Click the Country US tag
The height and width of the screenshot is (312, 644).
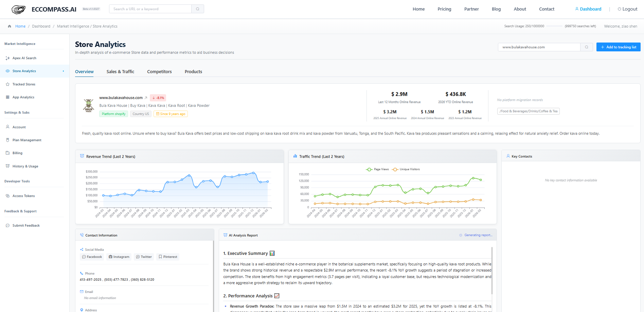tap(141, 114)
